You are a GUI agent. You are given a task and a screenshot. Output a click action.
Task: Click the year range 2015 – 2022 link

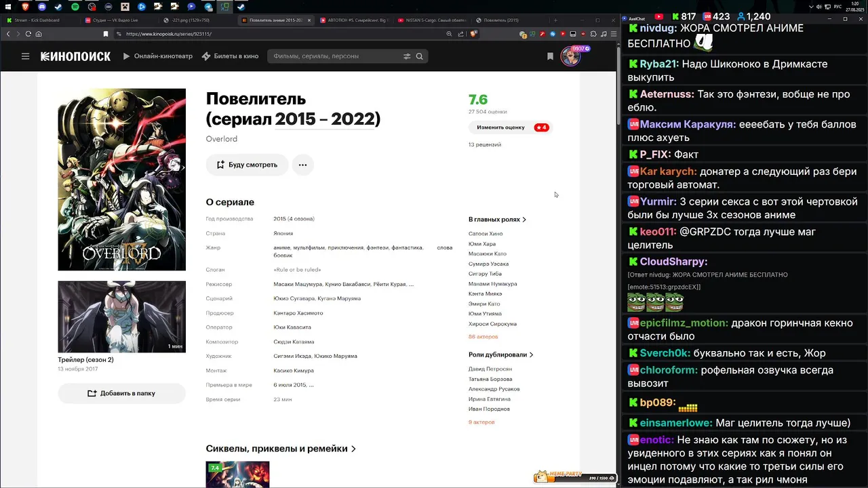[x=325, y=119]
